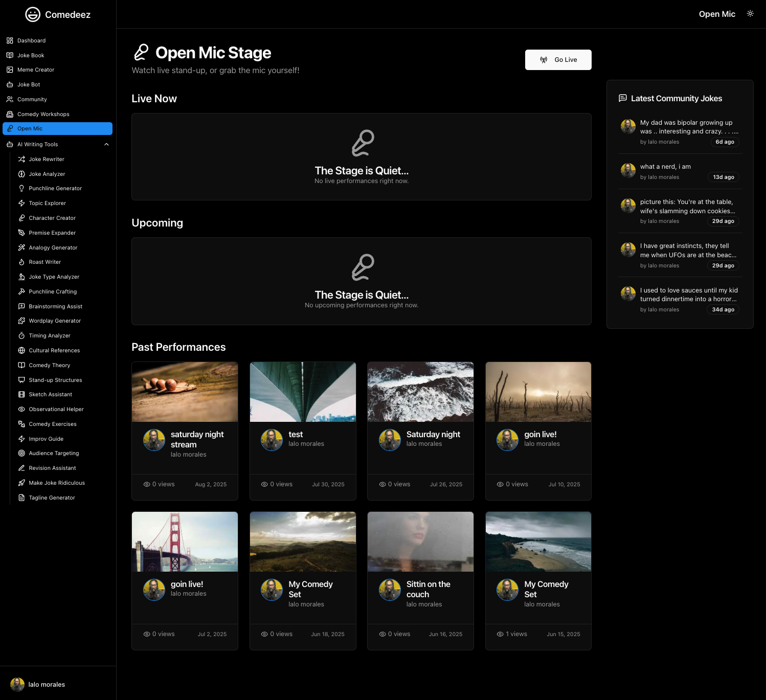Collapse the AI Writing Tools section
The height and width of the screenshot is (700, 766).
[106, 144]
